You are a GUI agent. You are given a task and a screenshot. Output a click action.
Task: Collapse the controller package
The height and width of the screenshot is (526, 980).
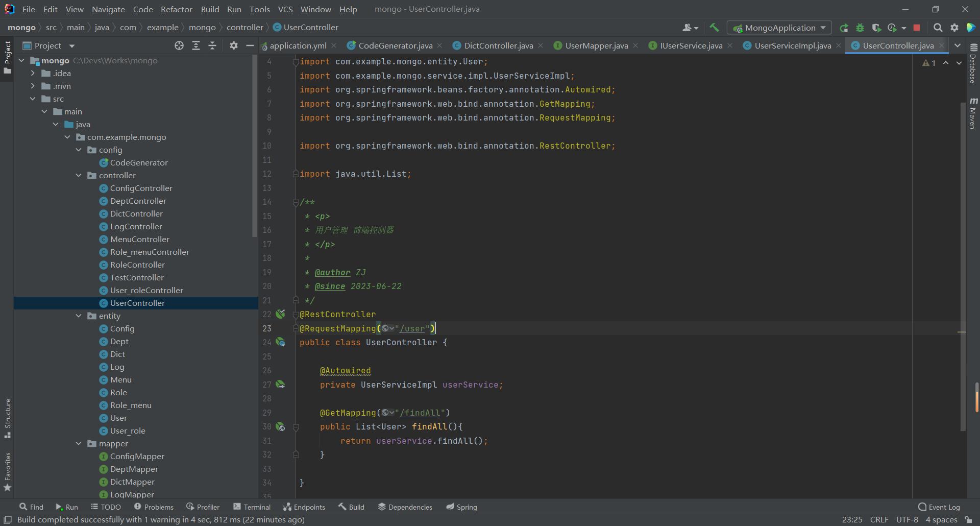pos(79,175)
